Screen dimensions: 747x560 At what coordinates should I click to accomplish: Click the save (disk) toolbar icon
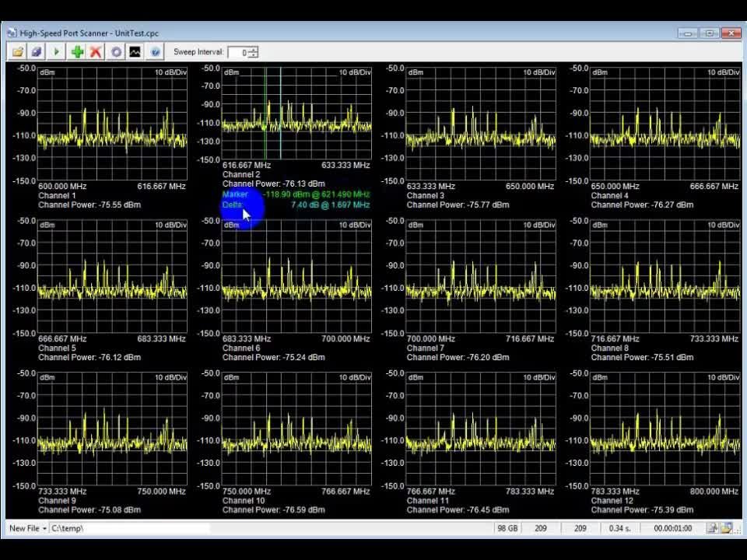37,52
